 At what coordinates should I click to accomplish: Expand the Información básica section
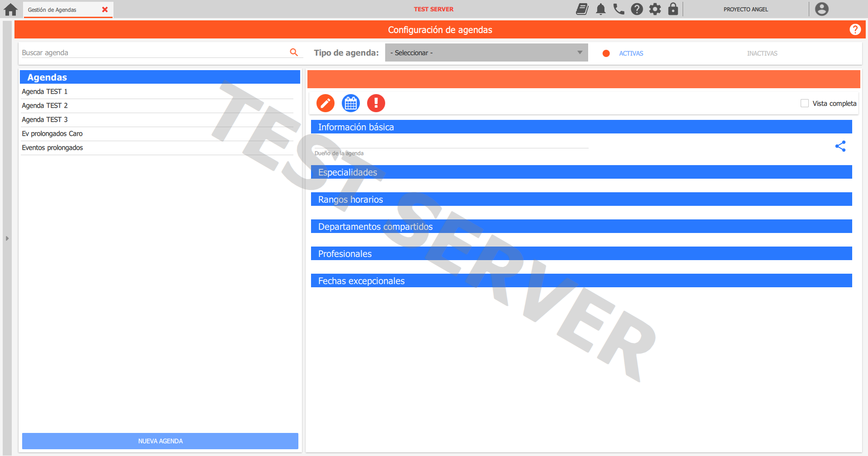point(581,127)
